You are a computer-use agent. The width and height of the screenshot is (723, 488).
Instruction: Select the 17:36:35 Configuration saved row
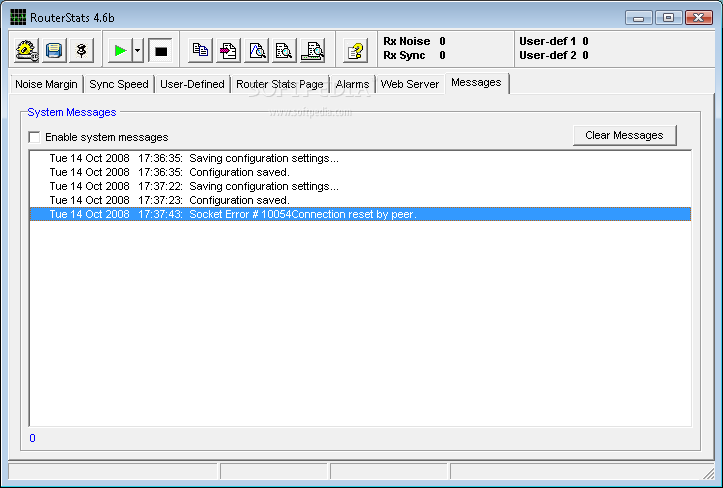pos(360,172)
